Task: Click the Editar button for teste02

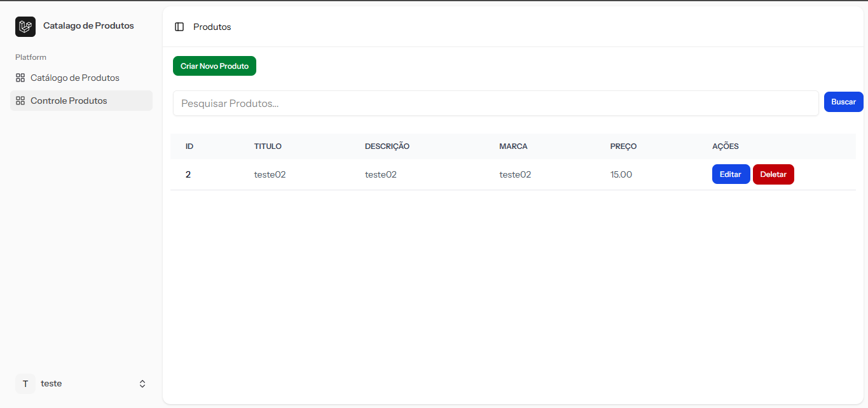Action: coord(731,174)
